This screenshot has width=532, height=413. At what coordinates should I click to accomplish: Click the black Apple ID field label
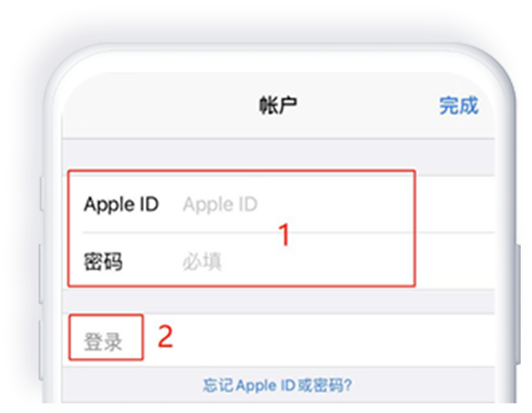(121, 204)
